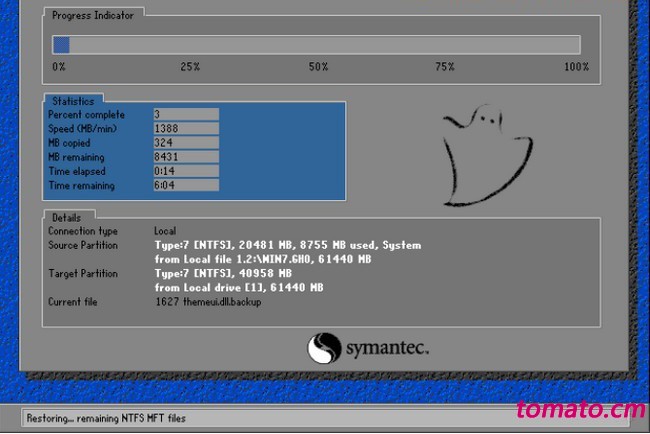Click the 75% progress label
This screenshot has width=650, height=434.
click(x=445, y=67)
